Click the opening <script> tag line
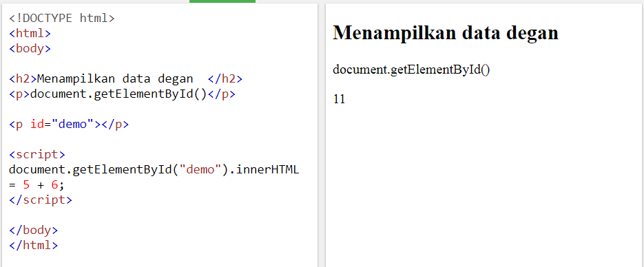 (37, 155)
